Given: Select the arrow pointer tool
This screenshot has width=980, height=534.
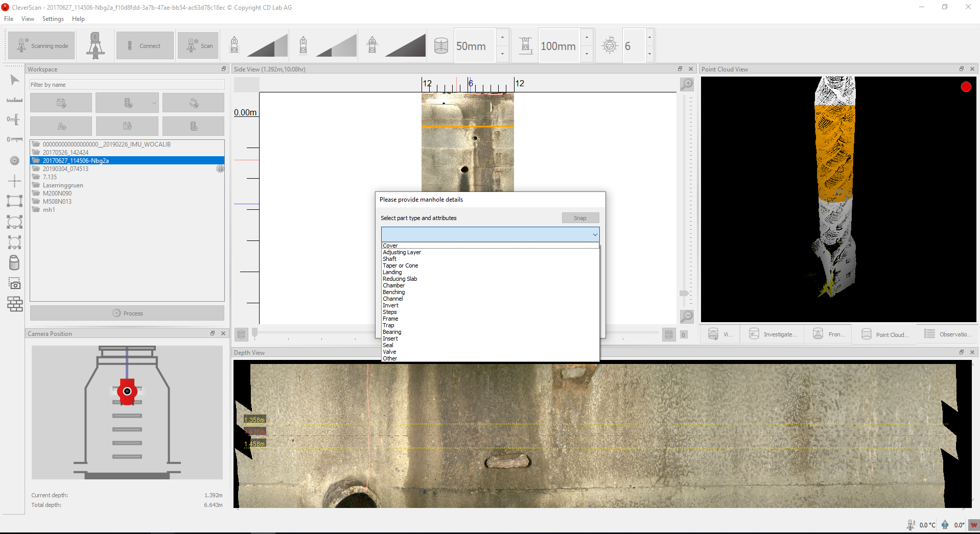Looking at the screenshot, I should click(14, 80).
